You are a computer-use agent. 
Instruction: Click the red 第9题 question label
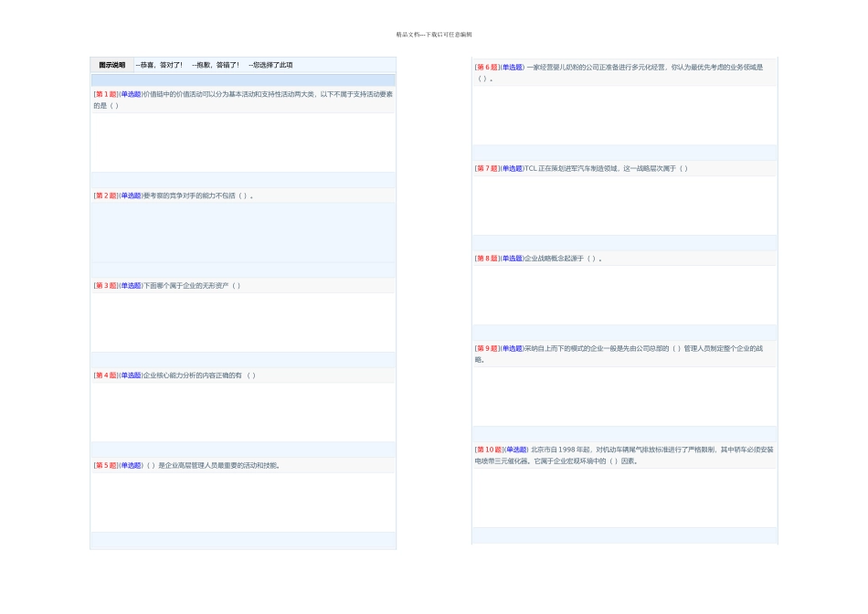tap(487, 349)
